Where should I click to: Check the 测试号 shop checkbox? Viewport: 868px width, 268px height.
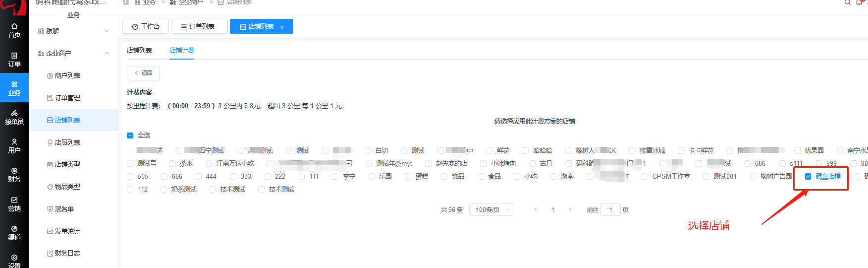[130, 163]
